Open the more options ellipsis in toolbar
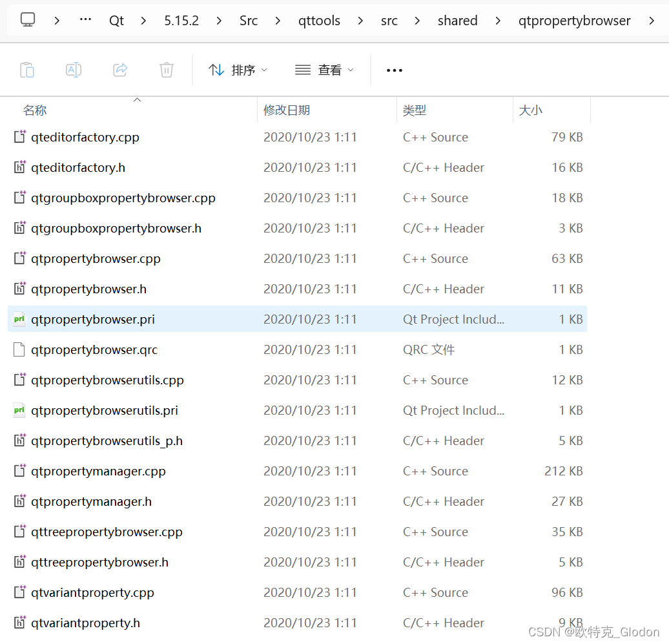The width and height of the screenshot is (669, 644). (x=394, y=70)
